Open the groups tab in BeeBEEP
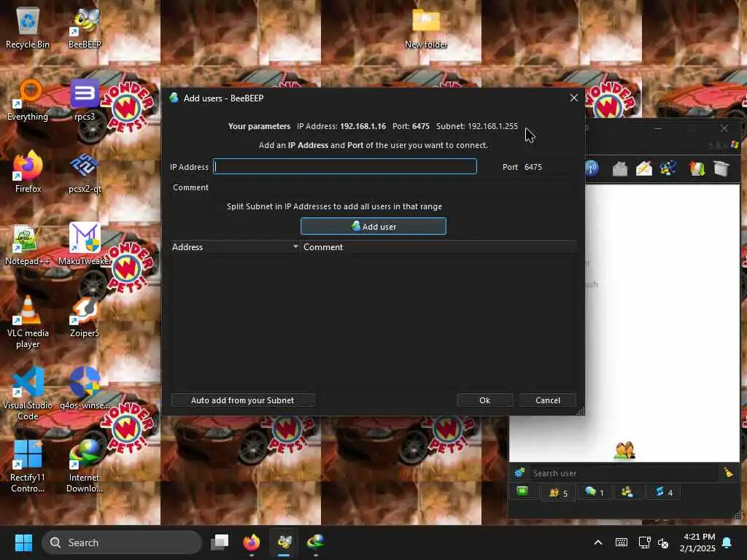 coord(627,492)
